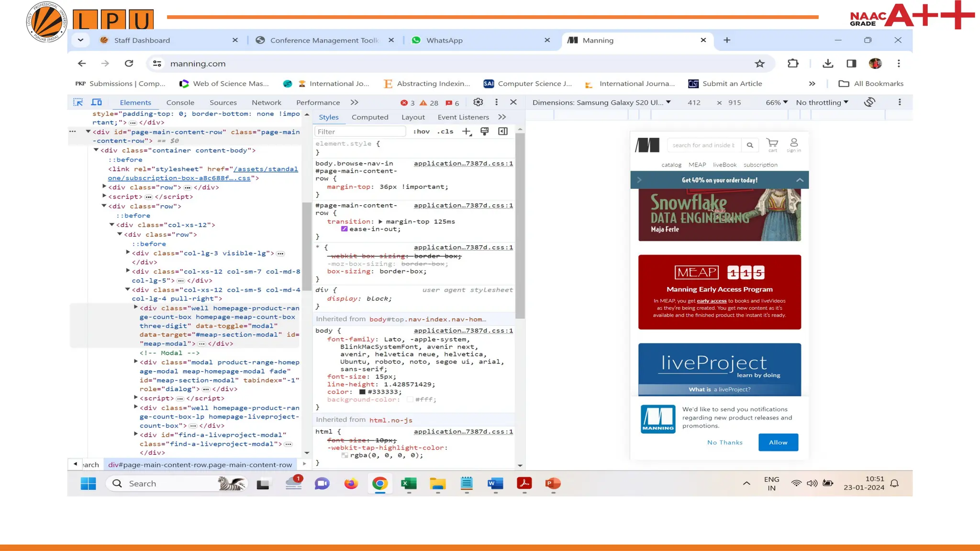Viewport: 980px width, 551px height.
Task: Click the sign in user icon
Action: pos(794,143)
